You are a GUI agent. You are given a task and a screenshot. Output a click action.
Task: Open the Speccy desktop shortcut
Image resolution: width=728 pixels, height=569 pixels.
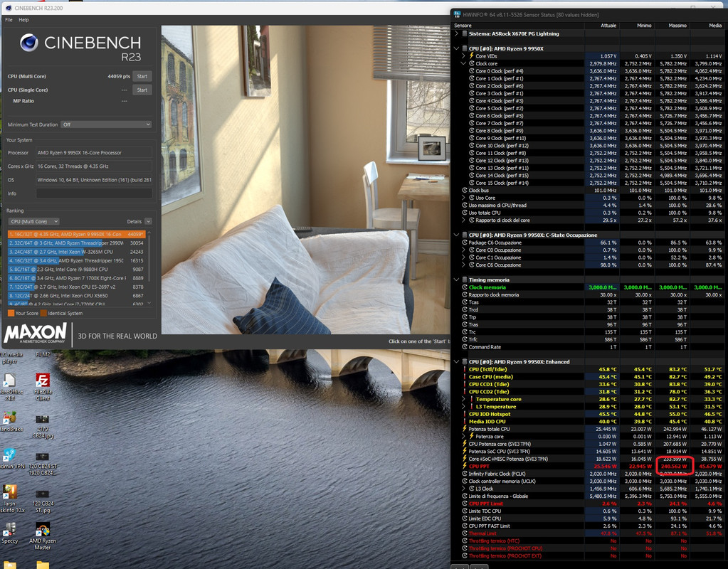click(9, 532)
